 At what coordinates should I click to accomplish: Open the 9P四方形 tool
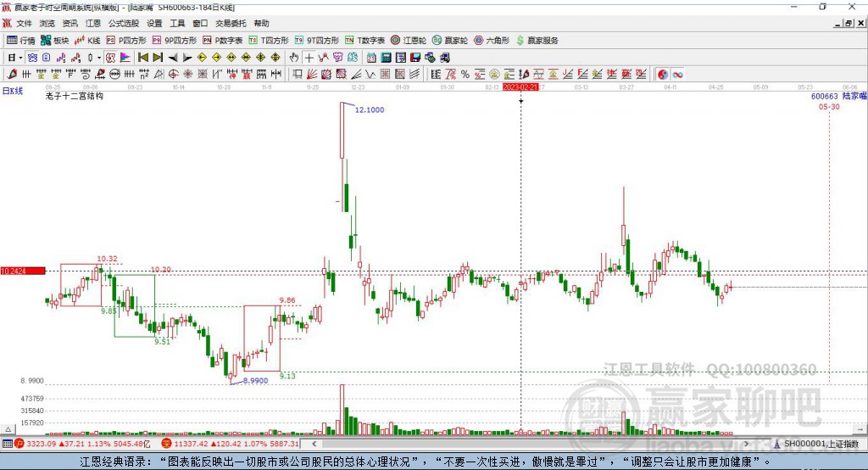pos(175,41)
